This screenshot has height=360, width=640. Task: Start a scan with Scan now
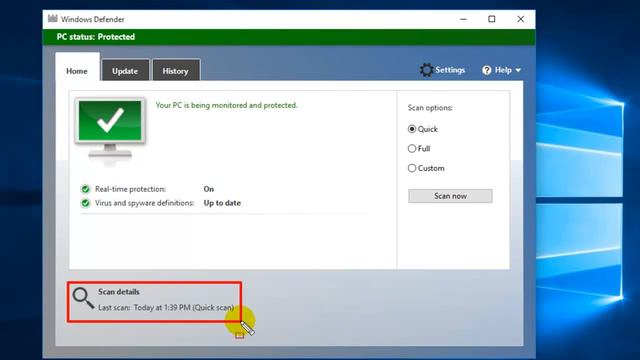tap(450, 196)
